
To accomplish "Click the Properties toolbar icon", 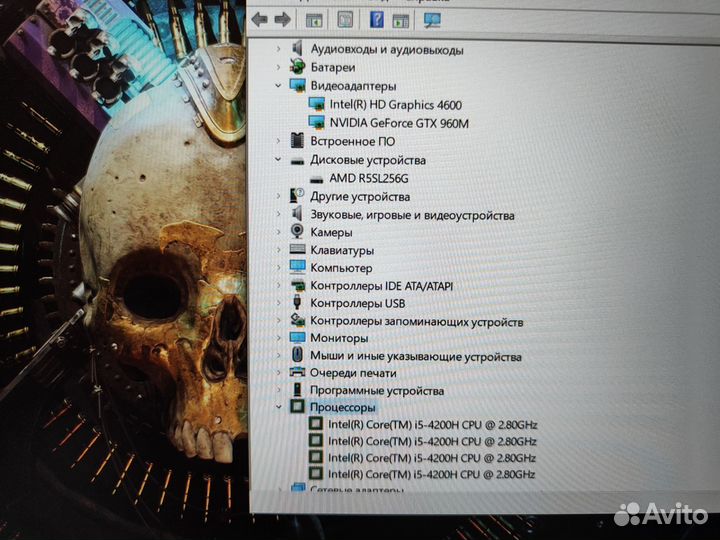I will point(345,20).
